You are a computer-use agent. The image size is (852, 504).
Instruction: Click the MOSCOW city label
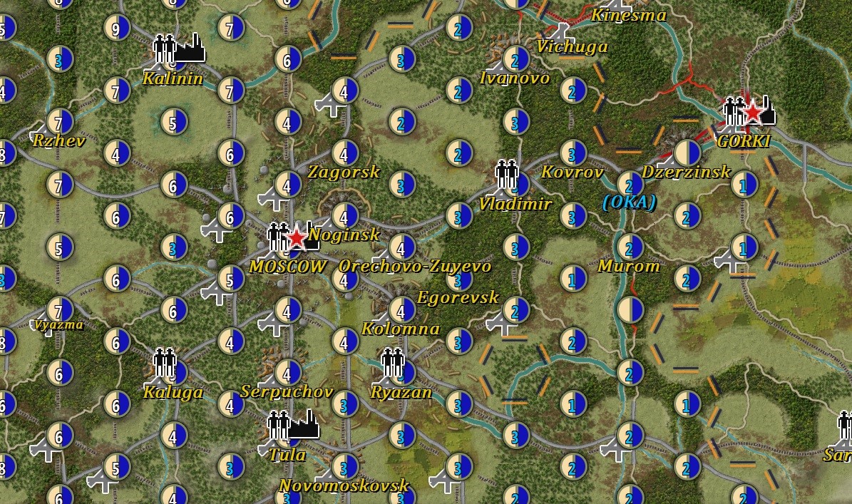287,267
